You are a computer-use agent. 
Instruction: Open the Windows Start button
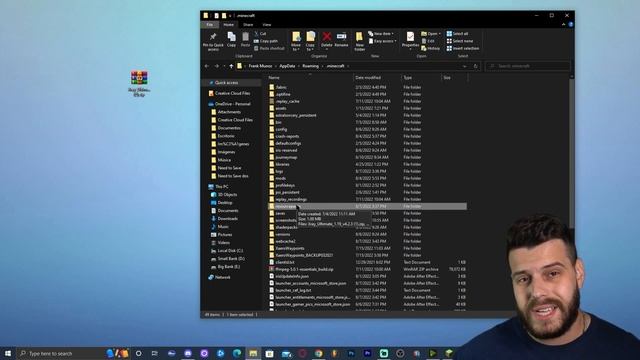[x=8, y=353]
